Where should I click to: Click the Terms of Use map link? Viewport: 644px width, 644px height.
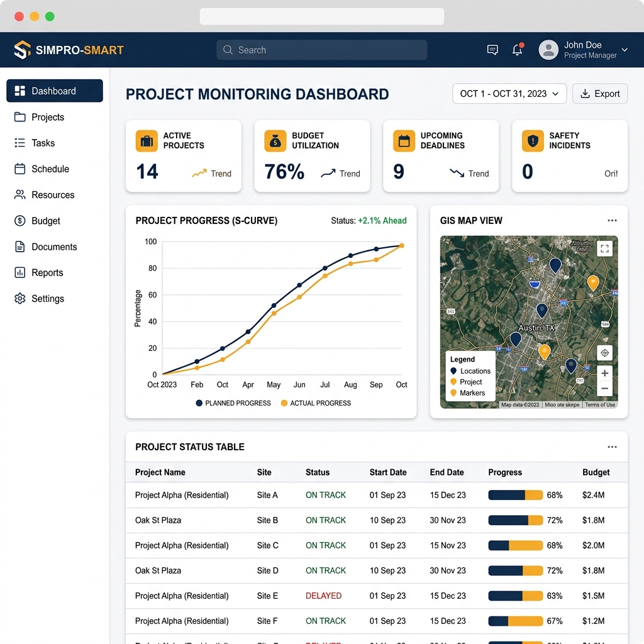[x=599, y=404]
